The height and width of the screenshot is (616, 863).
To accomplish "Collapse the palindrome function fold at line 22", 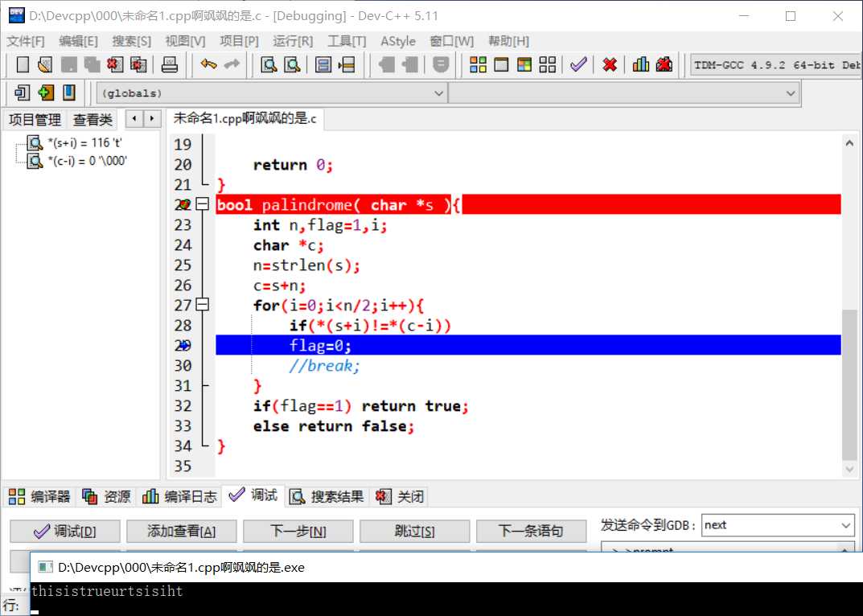I will pos(203,204).
